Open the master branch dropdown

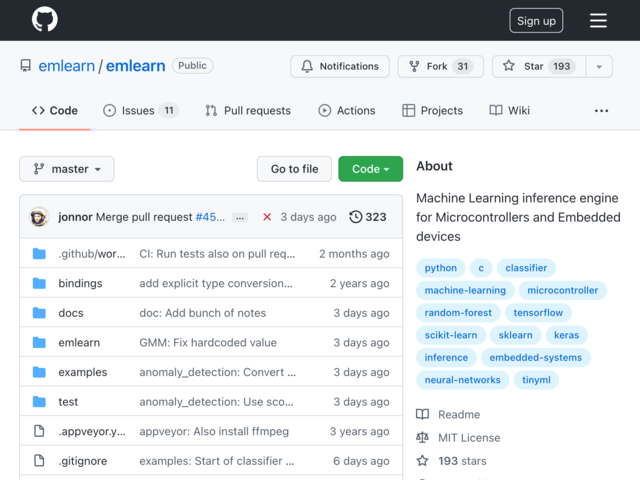click(x=67, y=169)
